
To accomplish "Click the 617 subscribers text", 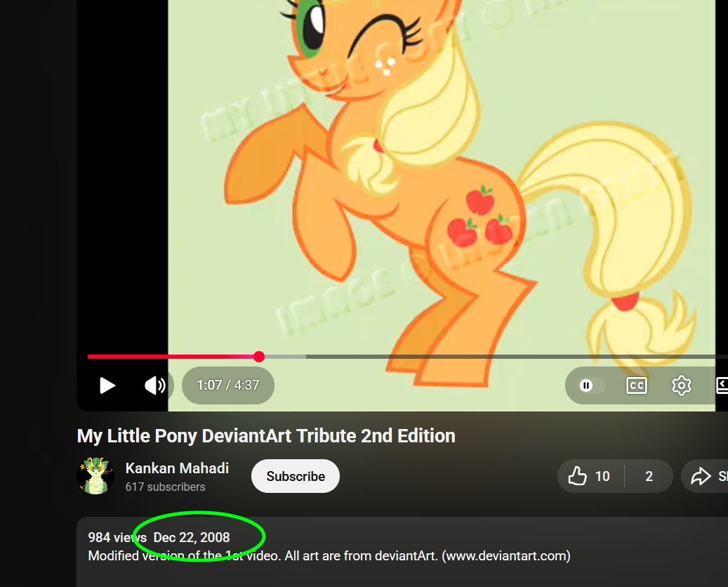I will pyautogui.click(x=165, y=487).
